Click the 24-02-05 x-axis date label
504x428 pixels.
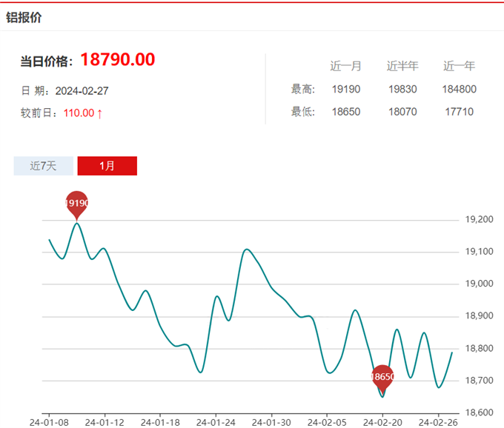326,421
